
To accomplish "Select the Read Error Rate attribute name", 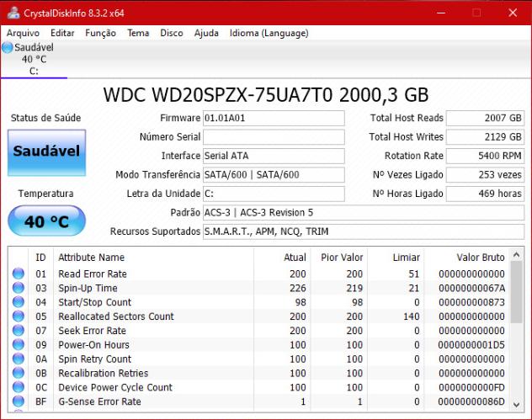I will (x=93, y=274).
